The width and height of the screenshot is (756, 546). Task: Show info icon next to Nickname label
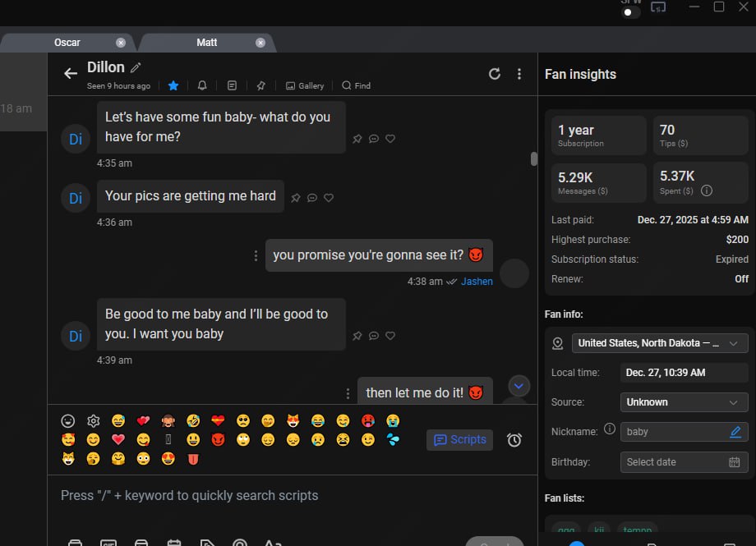610,429
